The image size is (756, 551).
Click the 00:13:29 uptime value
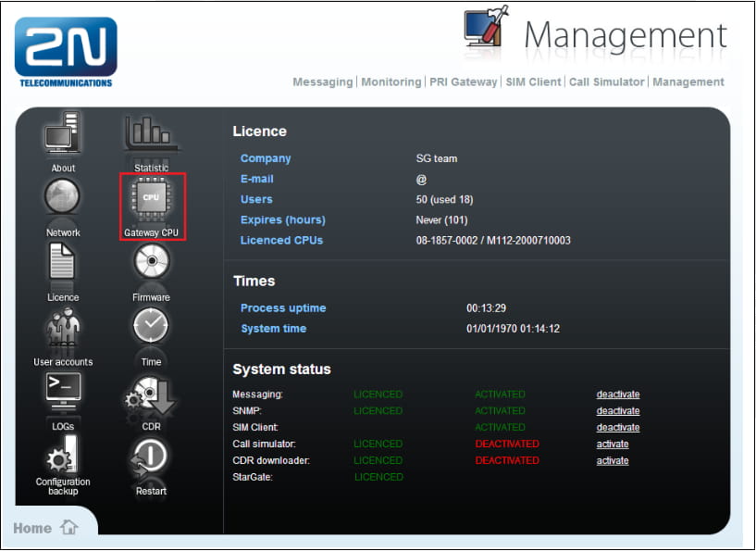(486, 307)
